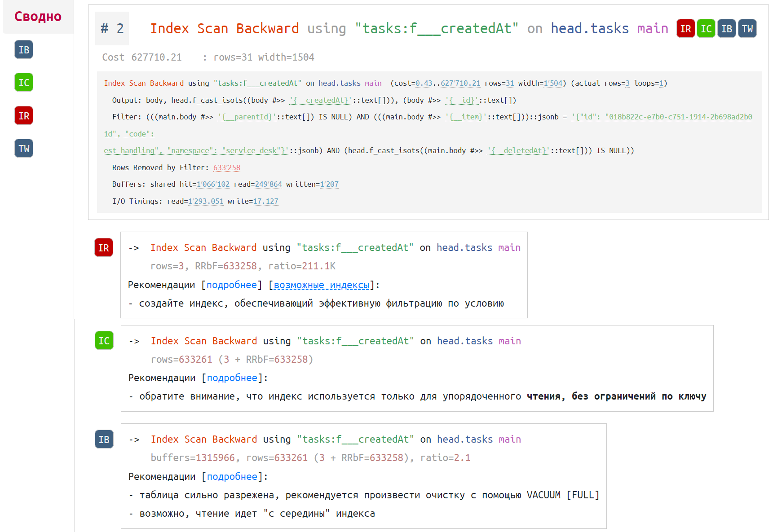Click the "создайте индекс" recommendation line
The image size is (773, 532).
[316, 303]
